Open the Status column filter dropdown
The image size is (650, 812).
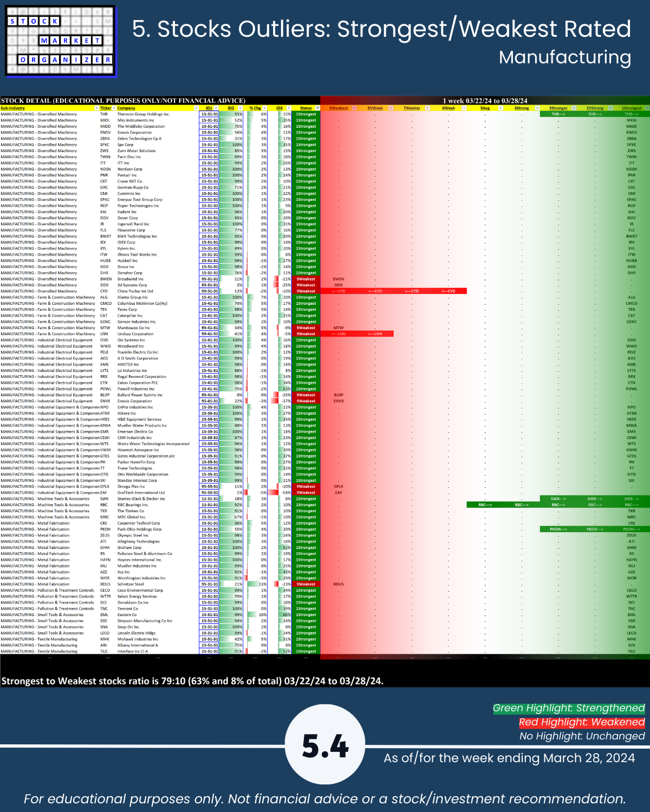(317, 108)
